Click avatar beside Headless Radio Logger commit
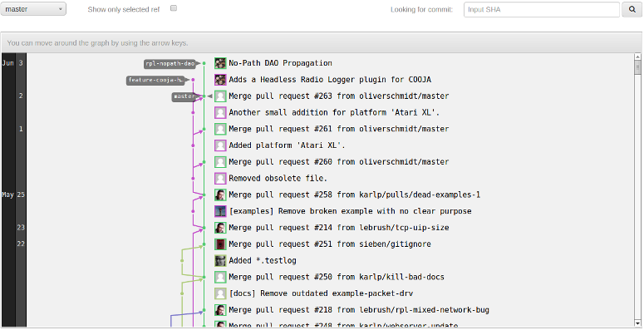The image size is (644, 330). click(220, 80)
